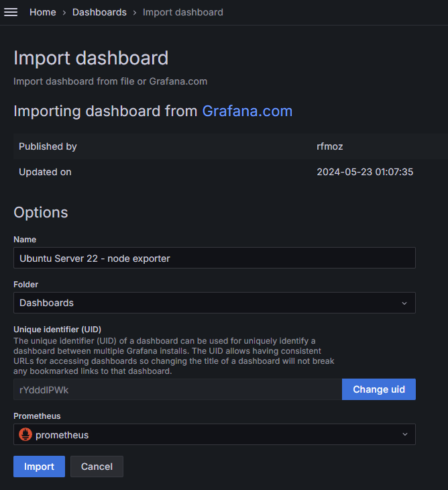This screenshot has height=490, width=448.
Task: Open the hamburger navigation menu
Action: (11, 12)
